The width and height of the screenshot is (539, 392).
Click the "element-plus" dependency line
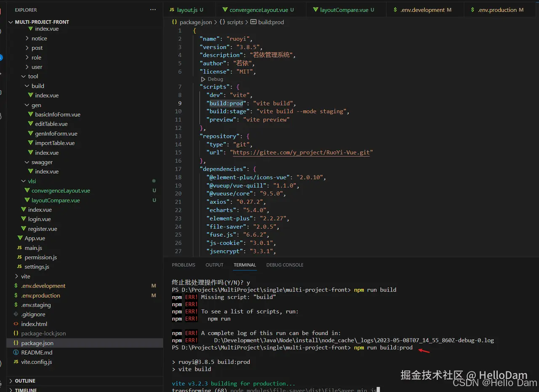(248, 218)
